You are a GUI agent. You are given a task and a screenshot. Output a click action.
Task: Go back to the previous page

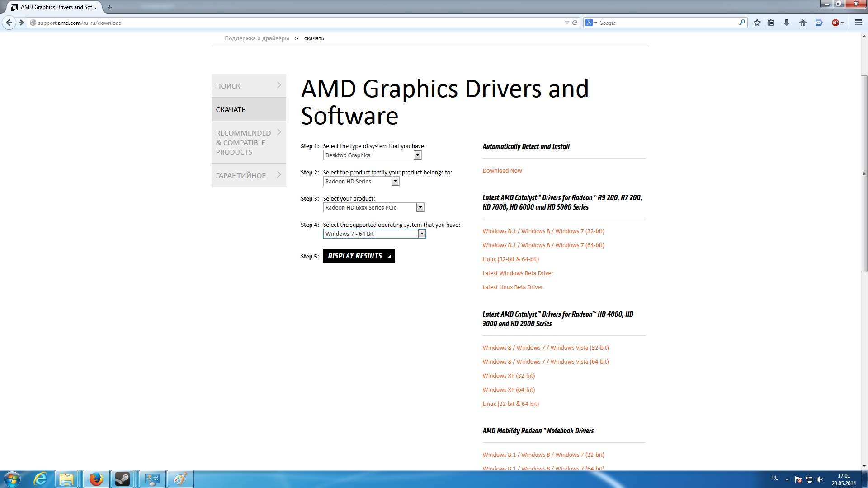pyautogui.click(x=9, y=23)
